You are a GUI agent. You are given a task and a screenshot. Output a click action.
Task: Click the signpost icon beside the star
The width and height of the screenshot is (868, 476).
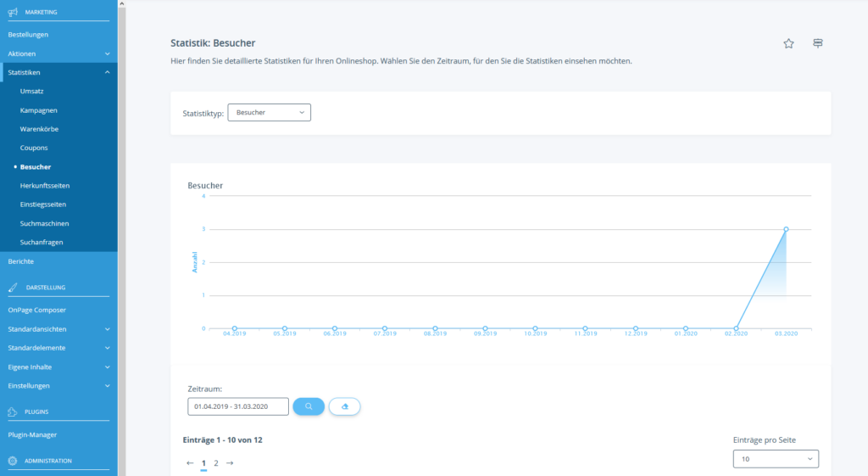tap(817, 43)
